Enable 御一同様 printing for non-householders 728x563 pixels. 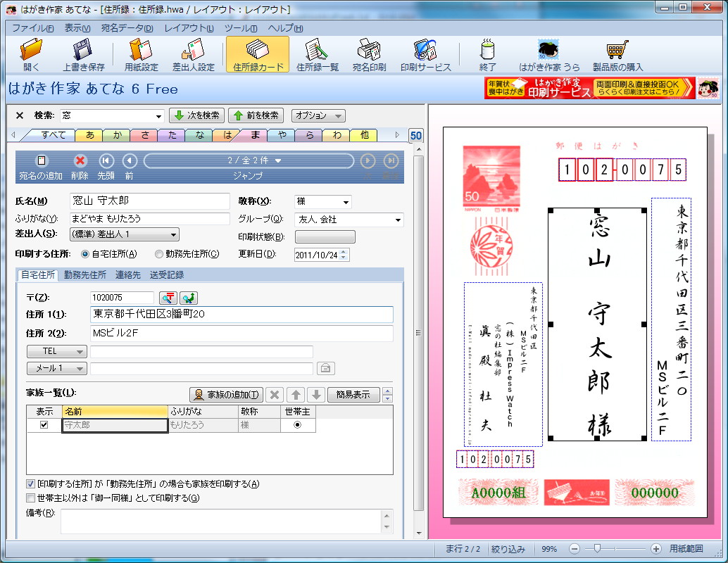coord(30,498)
